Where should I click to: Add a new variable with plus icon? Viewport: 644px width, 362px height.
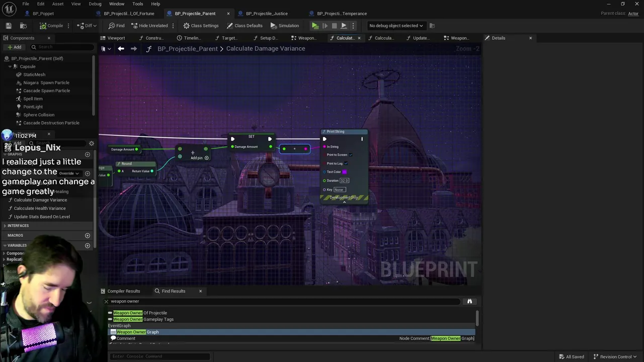[88, 245]
